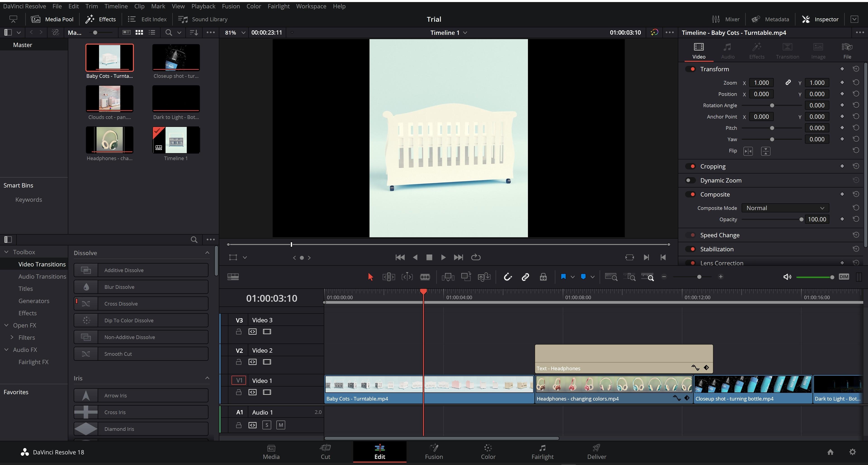Viewport: 868px width, 465px height.
Task: Click Insert Clip icon in timeline toolbar
Action: coord(448,277)
